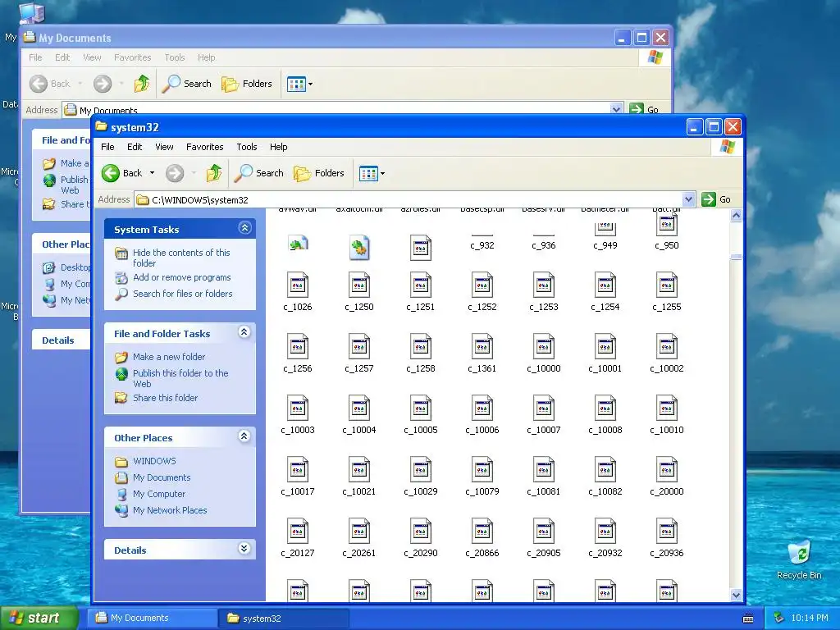Select the c_20000 file icon
The width and height of the screenshot is (840, 630).
coord(667,470)
